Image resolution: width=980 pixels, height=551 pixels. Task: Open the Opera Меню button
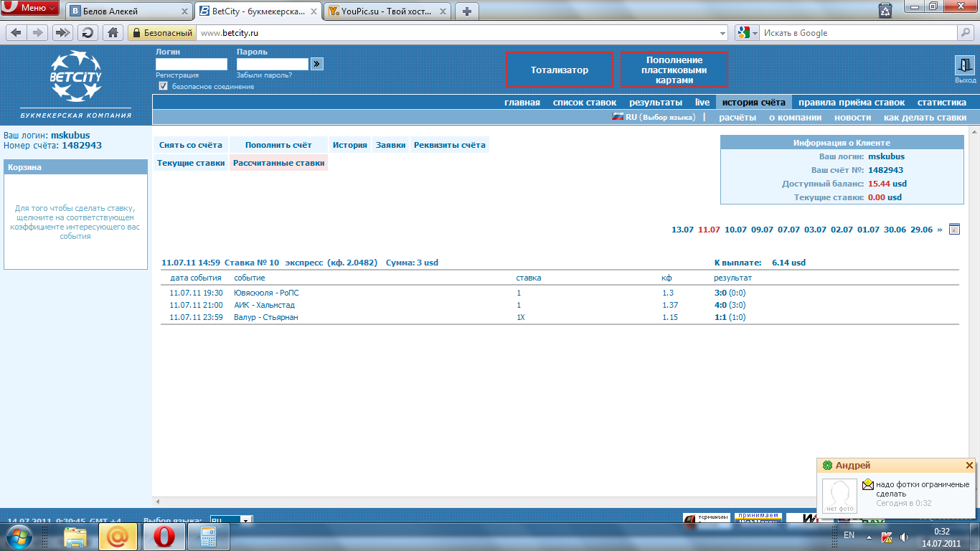coord(31,8)
